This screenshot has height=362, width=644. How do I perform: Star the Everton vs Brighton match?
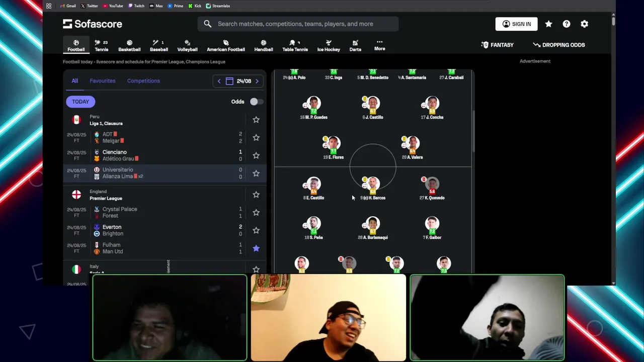[256, 230]
